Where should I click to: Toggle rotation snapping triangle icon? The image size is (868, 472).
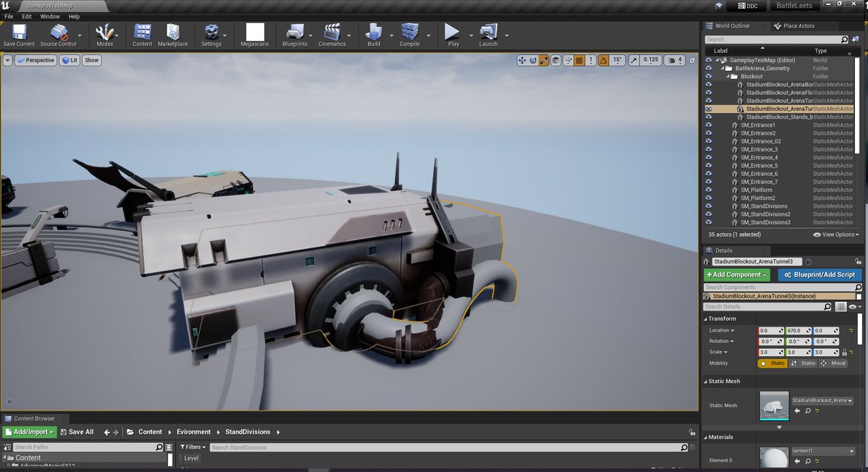tap(602, 60)
